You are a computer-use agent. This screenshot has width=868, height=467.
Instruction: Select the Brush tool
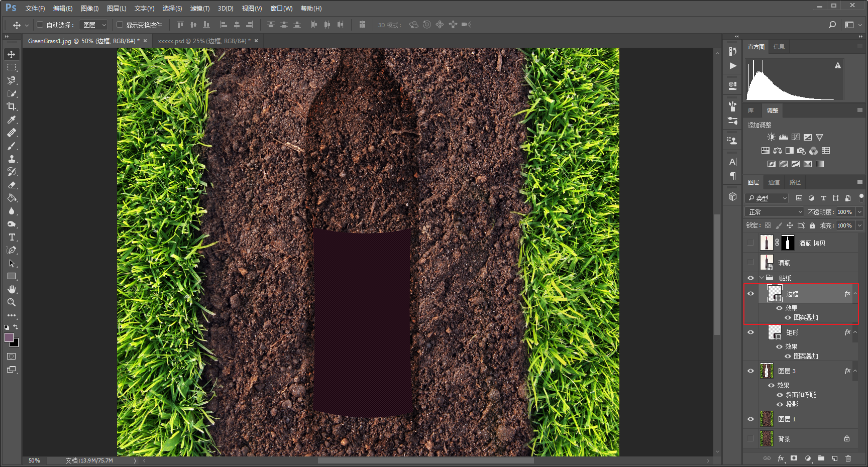12,146
